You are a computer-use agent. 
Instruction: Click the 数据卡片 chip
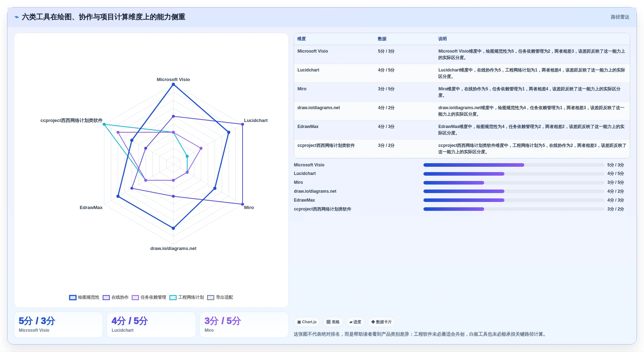[x=381, y=322]
